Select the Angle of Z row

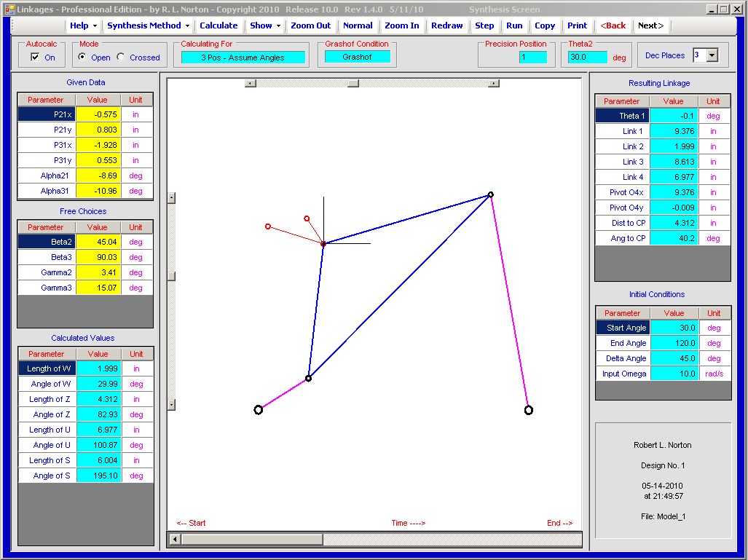point(86,414)
